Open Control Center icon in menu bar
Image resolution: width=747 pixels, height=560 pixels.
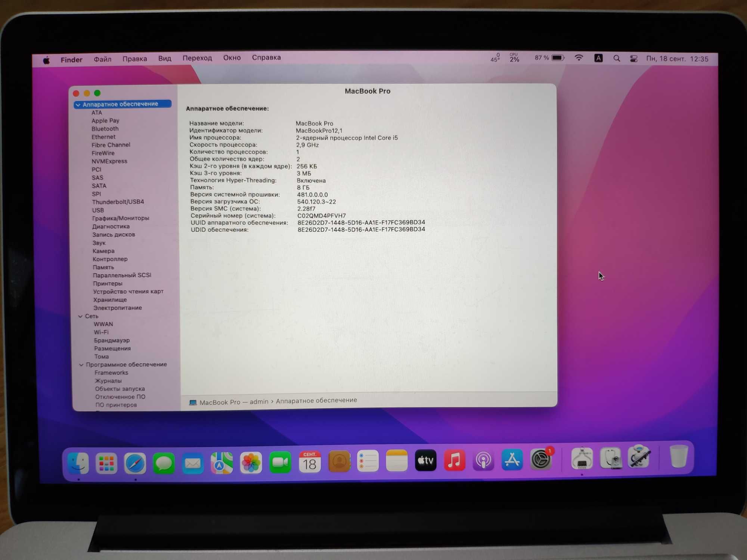pos(634,59)
